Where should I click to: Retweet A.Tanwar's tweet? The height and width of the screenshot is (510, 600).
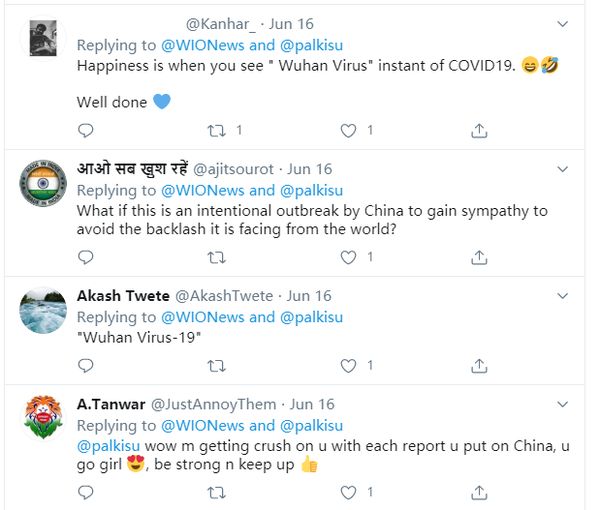[216, 493]
